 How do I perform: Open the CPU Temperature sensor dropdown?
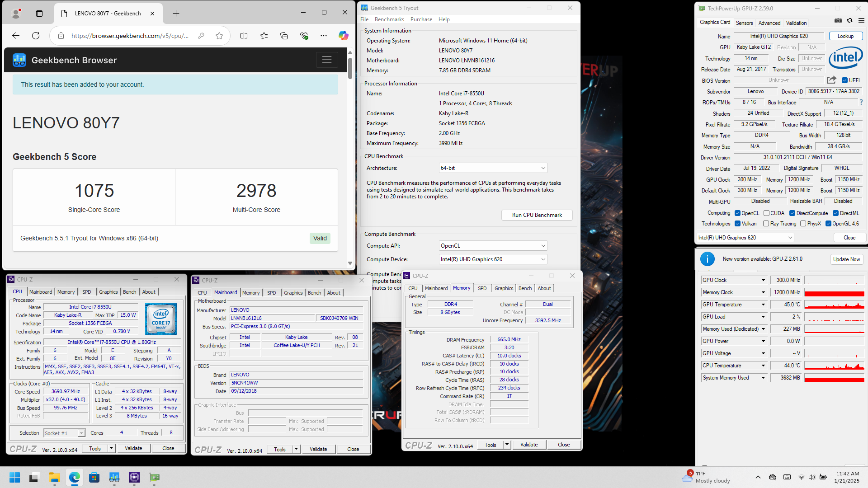(x=764, y=366)
